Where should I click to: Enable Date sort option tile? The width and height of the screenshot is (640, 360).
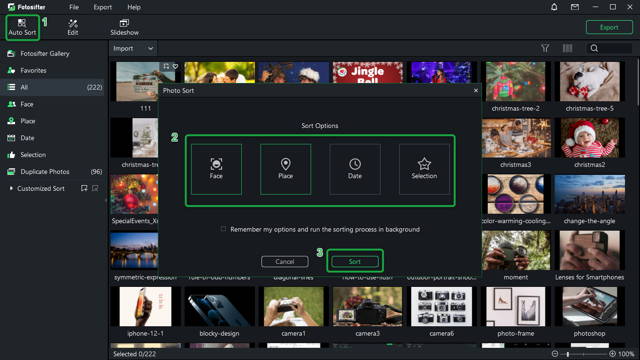(x=355, y=169)
